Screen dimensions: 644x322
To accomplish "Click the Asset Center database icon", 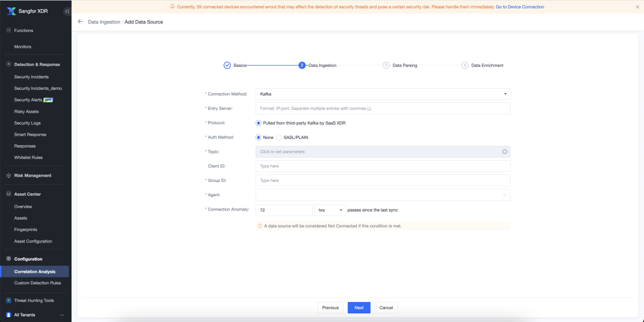I will pos(9,194).
